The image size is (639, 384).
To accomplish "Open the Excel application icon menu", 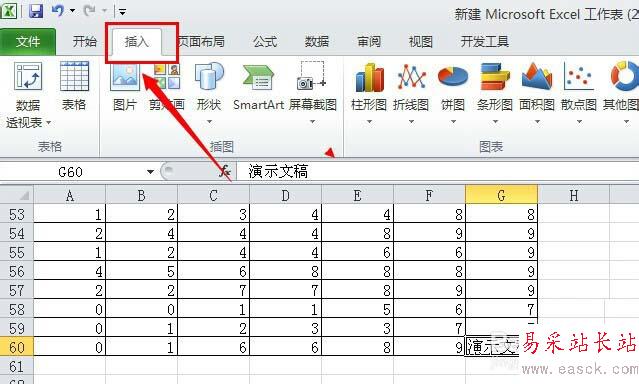I will [8, 10].
